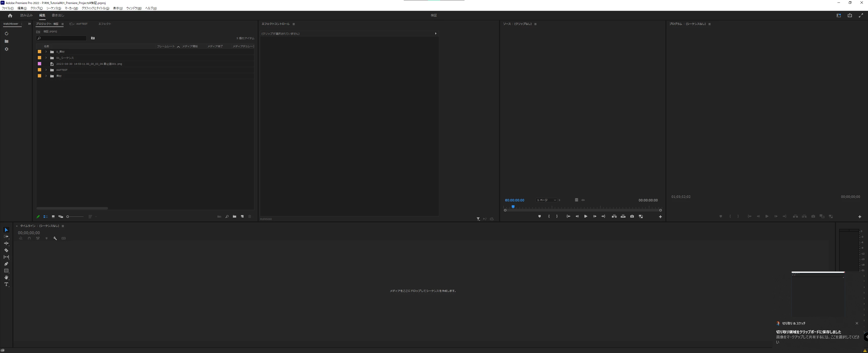Click Export Frame camera icon in Source monitor
This screenshot has height=353, width=868.
pyautogui.click(x=632, y=217)
